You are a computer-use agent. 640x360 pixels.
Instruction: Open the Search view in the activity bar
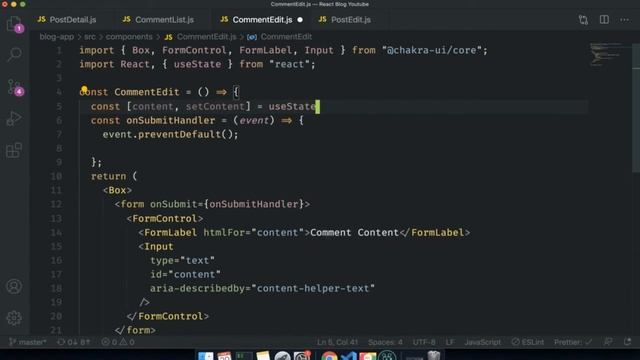14,54
